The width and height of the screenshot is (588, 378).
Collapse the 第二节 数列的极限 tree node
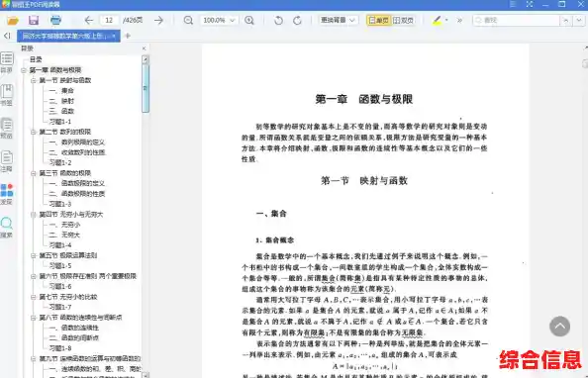pyautogui.click(x=34, y=132)
